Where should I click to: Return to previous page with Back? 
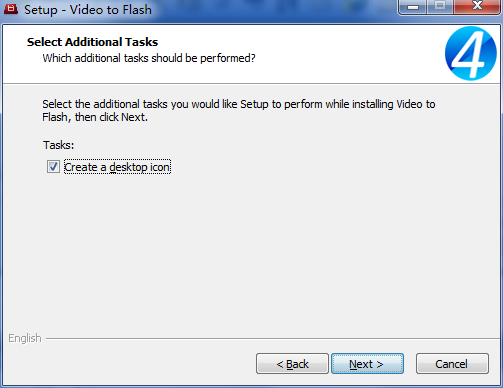292,364
